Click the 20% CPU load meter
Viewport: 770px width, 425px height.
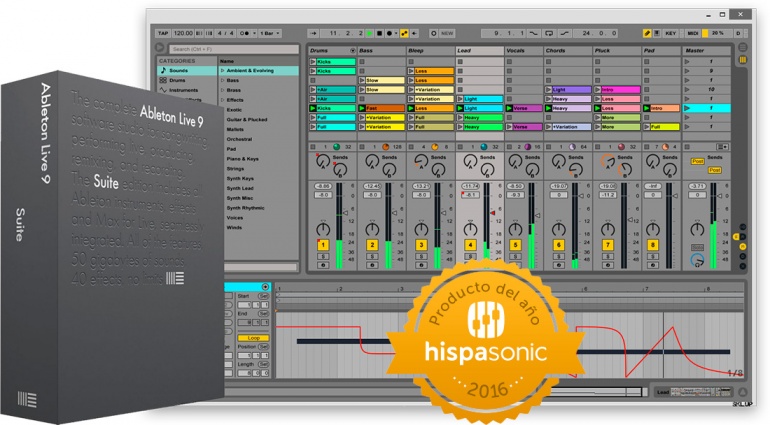pos(718,33)
